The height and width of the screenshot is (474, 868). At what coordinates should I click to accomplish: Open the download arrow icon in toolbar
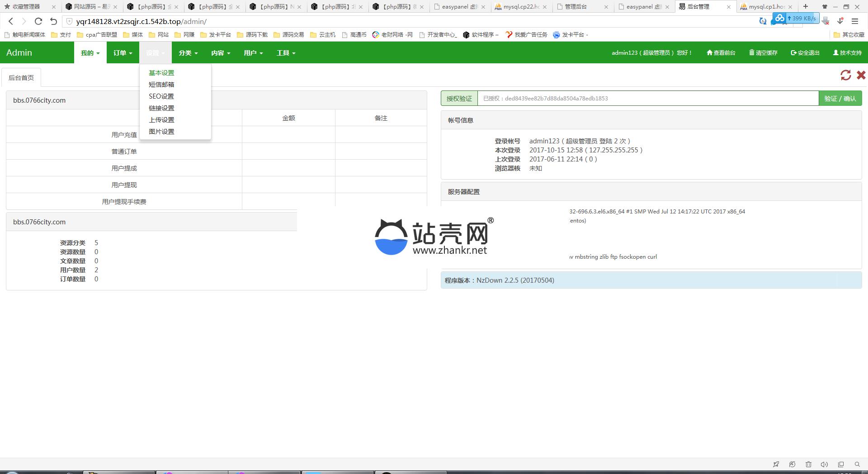click(x=840, y=21)
